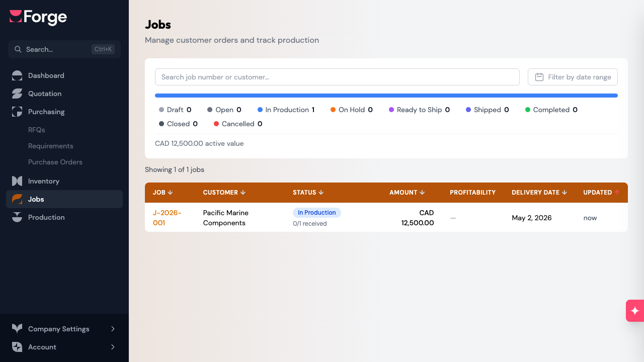Click the blue status distribution bar
644x362 pixels.
pyautogui.click(x=386, y=96)
